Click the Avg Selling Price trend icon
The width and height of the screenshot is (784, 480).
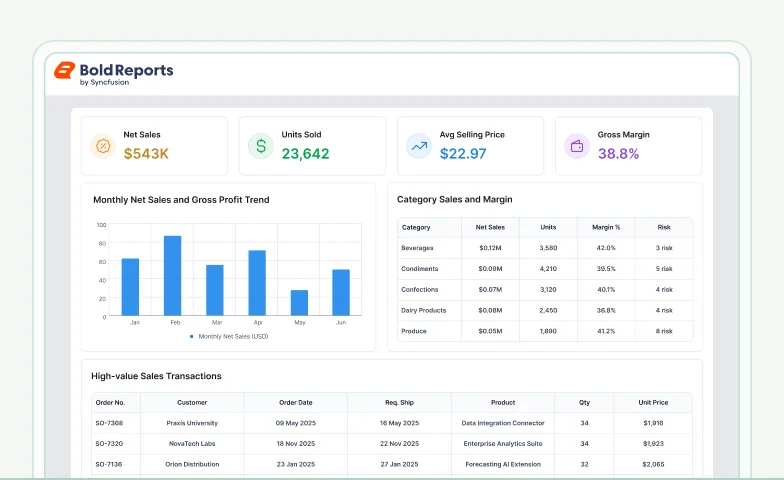(x=419, y=146)
